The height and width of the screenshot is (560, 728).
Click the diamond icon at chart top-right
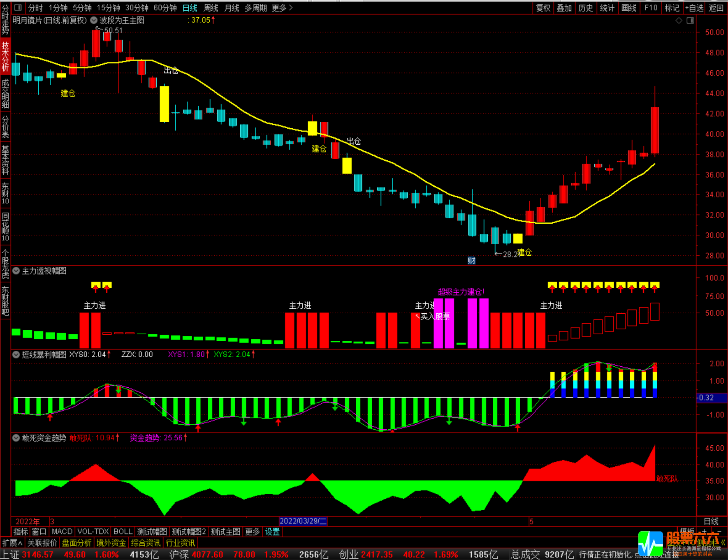click(679, 21)
